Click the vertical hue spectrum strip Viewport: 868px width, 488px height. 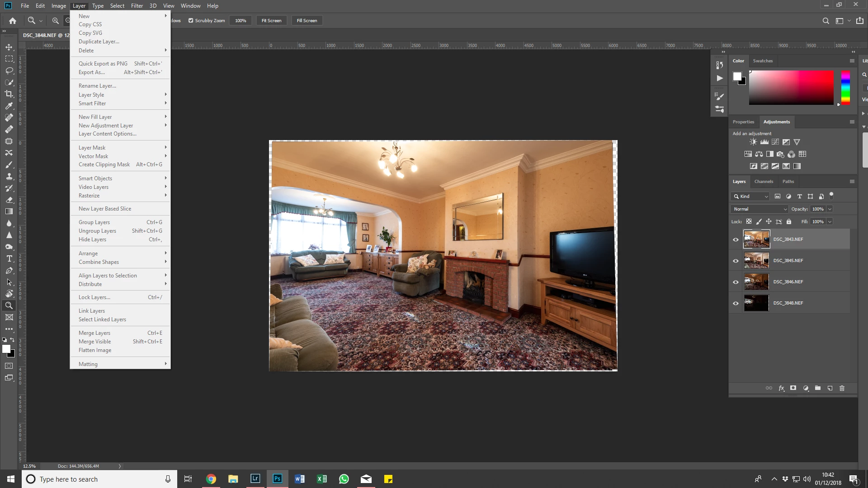coord(845,87)
